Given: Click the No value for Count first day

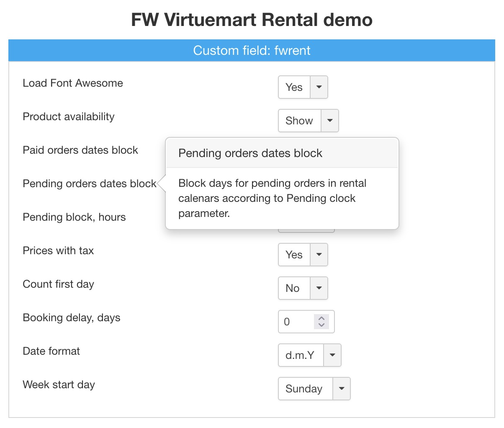Looking at the screenshot, I should [x=293, y=288].
